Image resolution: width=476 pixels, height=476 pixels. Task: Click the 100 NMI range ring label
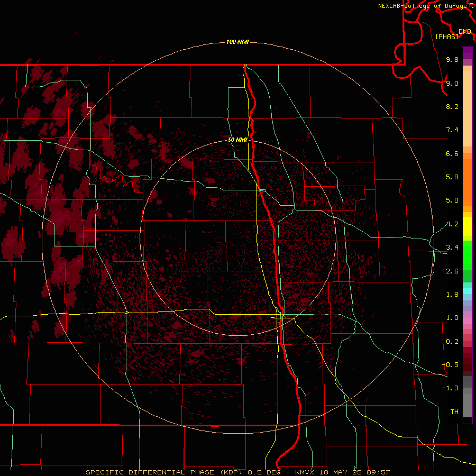237,42
